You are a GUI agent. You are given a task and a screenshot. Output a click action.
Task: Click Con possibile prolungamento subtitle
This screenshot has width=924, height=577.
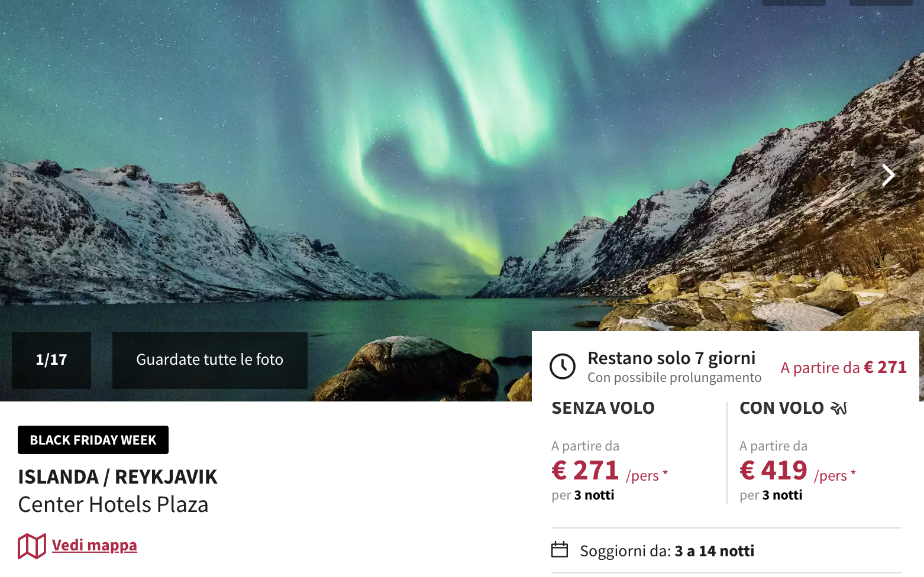click(674, 378)
